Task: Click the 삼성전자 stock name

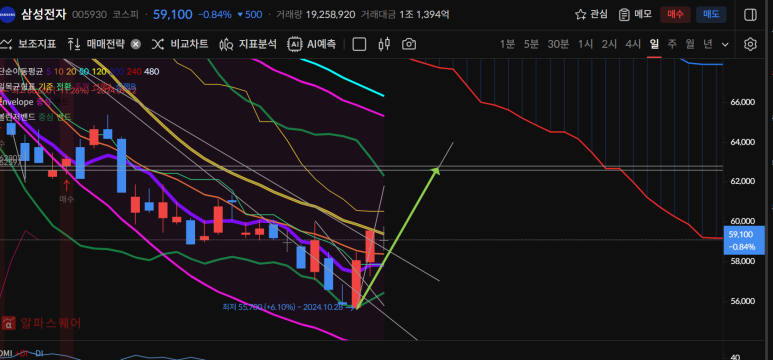Action: click(x=44, y=14)
